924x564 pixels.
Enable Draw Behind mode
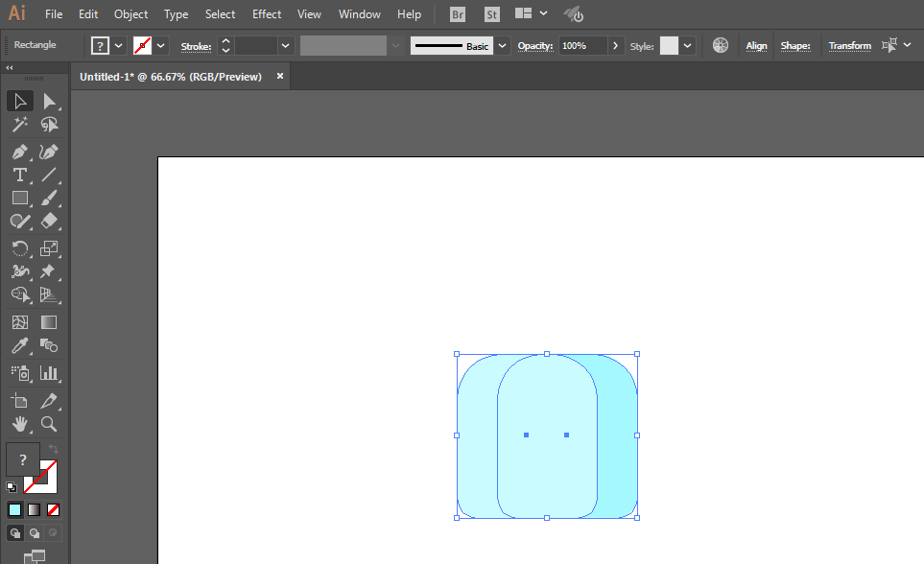click(x=35, y=533)
